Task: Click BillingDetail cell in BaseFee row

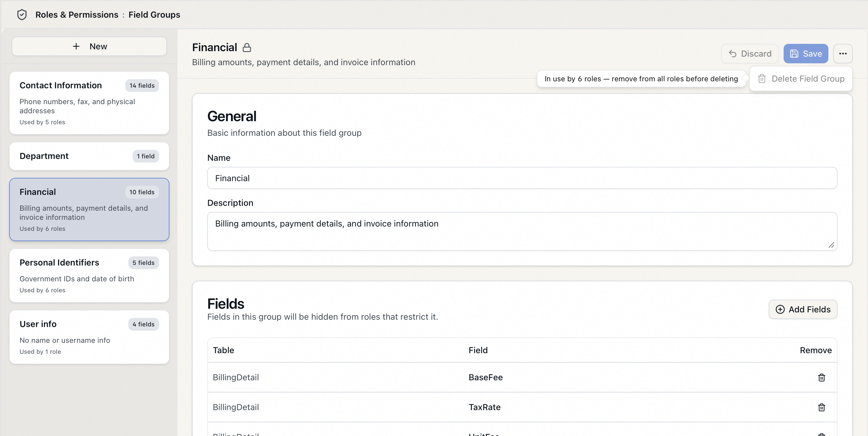Action: tap(236, 378)
